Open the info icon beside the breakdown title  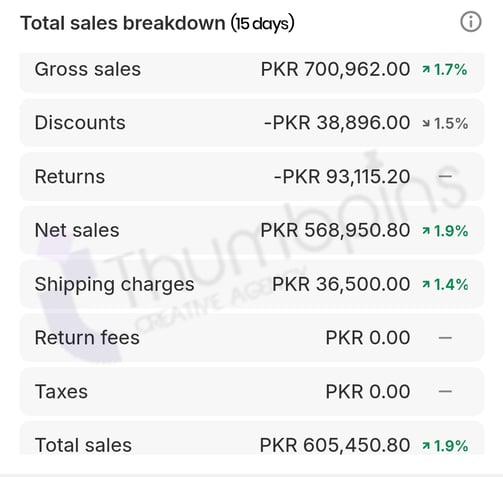coord(471,22)
